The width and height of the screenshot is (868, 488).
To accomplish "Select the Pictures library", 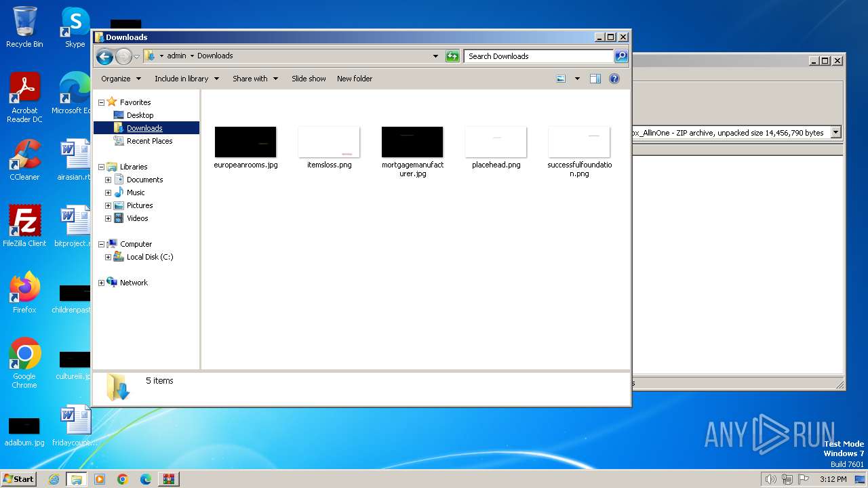I will coord(139,205).
